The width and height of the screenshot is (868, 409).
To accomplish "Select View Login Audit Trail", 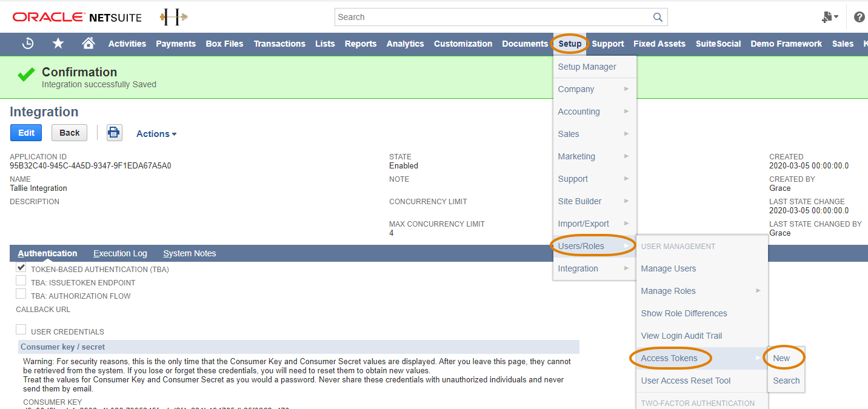I will [x=702, y=336].
